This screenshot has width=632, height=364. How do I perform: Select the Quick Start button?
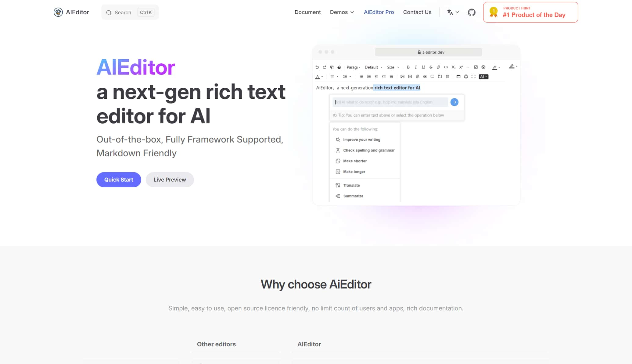coord(118,179)
